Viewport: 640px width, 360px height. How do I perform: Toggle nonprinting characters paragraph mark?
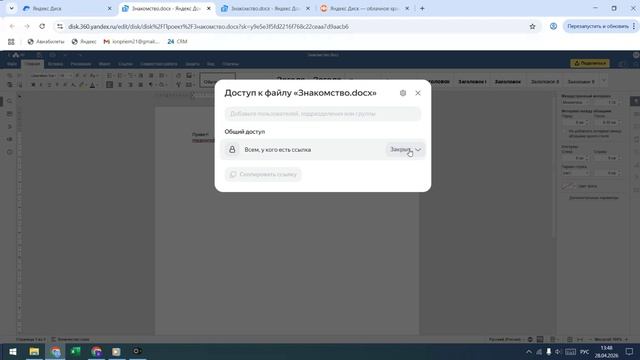tap(151, 85)
